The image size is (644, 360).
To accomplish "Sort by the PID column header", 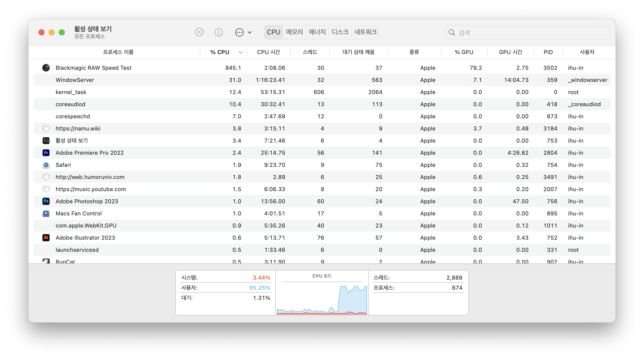I will [x=548, y=52].
